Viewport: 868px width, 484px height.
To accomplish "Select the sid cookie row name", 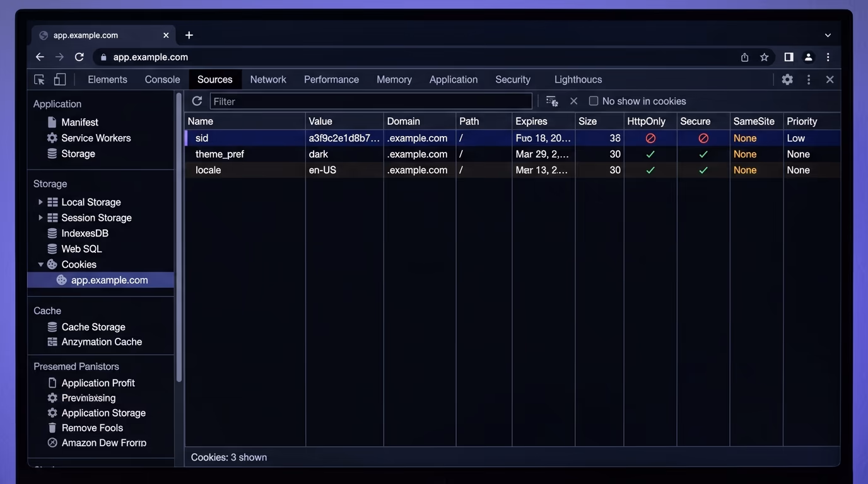I will 202,138.
